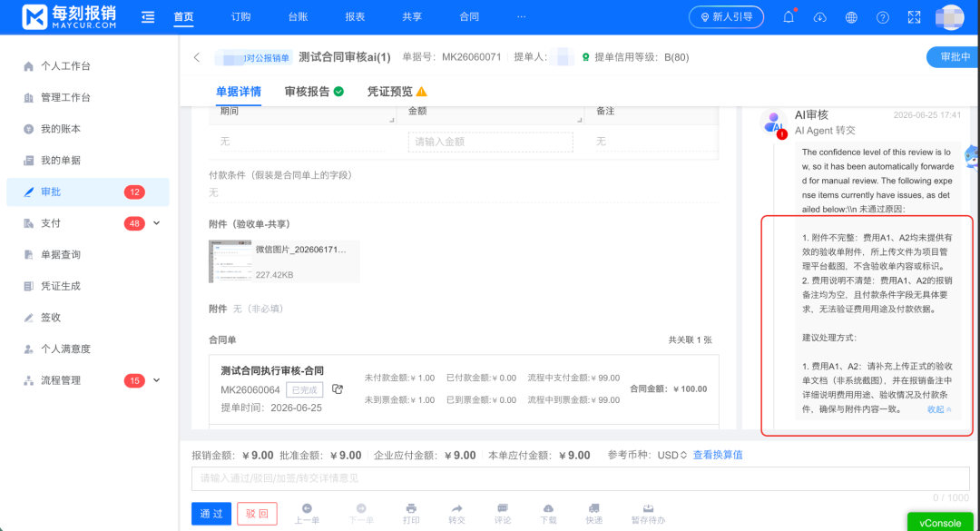Open the 微信图片 attachment thumbnail
The width and height of the screenshot is (980, 531).
(230, 261)
